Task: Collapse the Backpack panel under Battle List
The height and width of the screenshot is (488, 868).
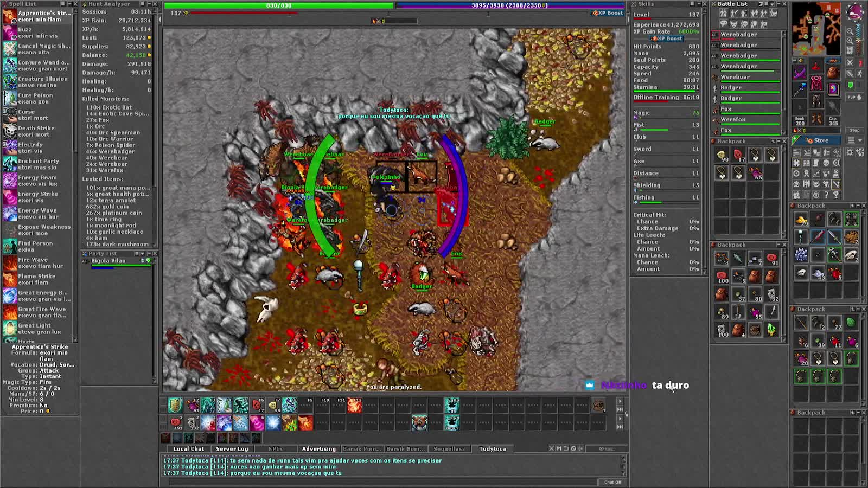Action: click(x=777, y=141)
